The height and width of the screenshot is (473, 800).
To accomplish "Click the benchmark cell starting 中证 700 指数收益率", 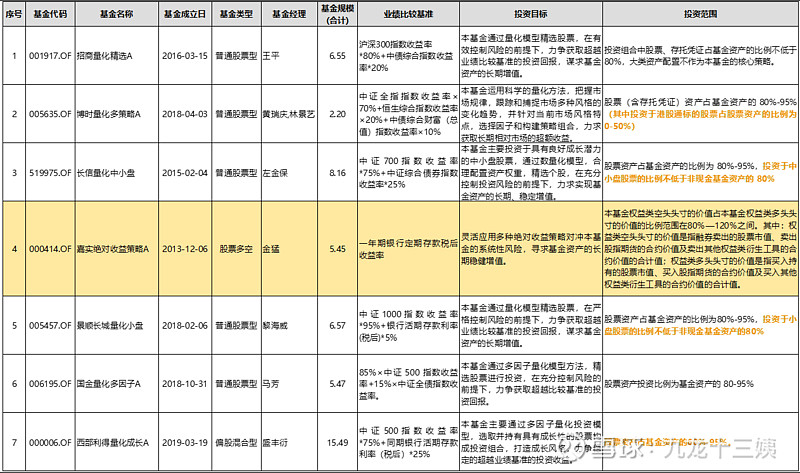I will (x=408, y=173).
